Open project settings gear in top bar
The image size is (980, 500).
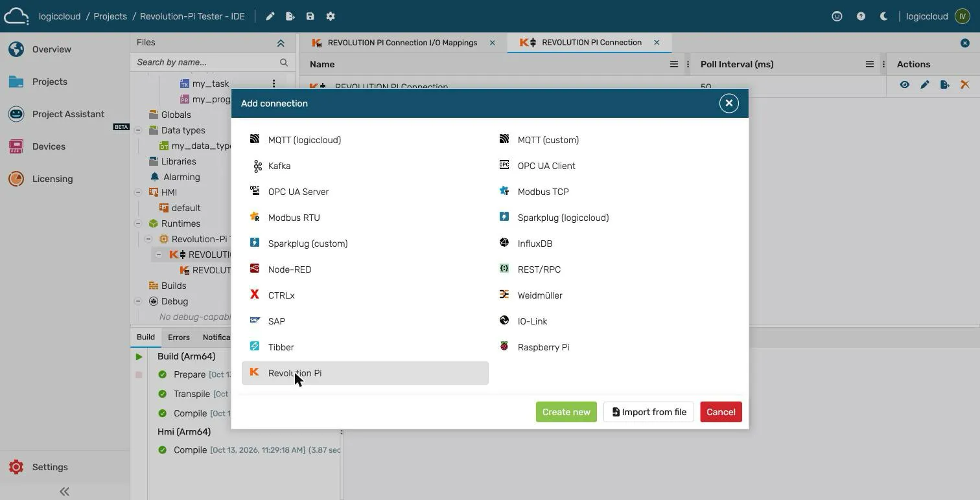tap(331, 16)
